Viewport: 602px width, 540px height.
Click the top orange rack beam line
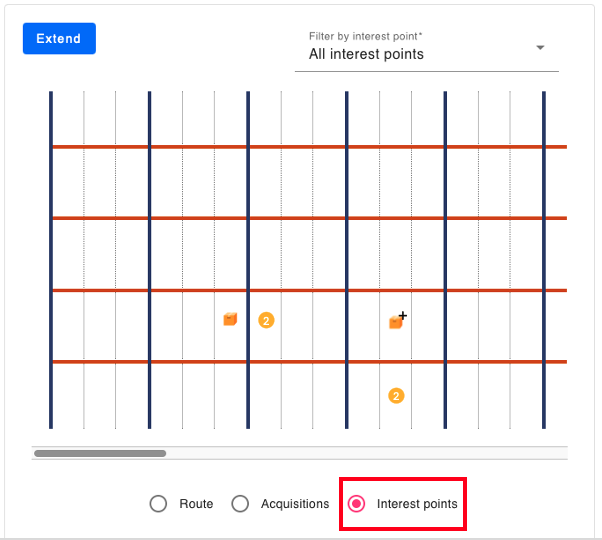click(309, 147)
